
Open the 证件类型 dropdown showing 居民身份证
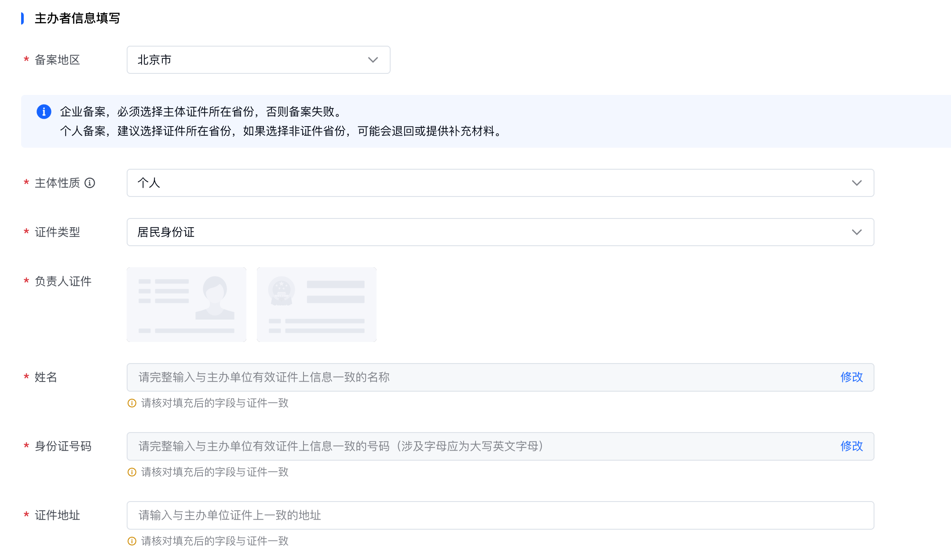tap(484, 232)
